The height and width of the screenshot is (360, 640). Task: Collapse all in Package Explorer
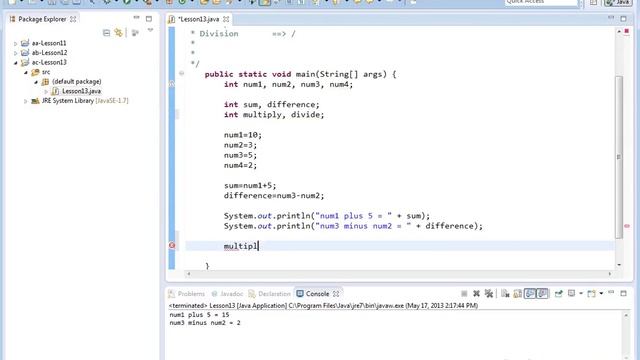point(107,33)
